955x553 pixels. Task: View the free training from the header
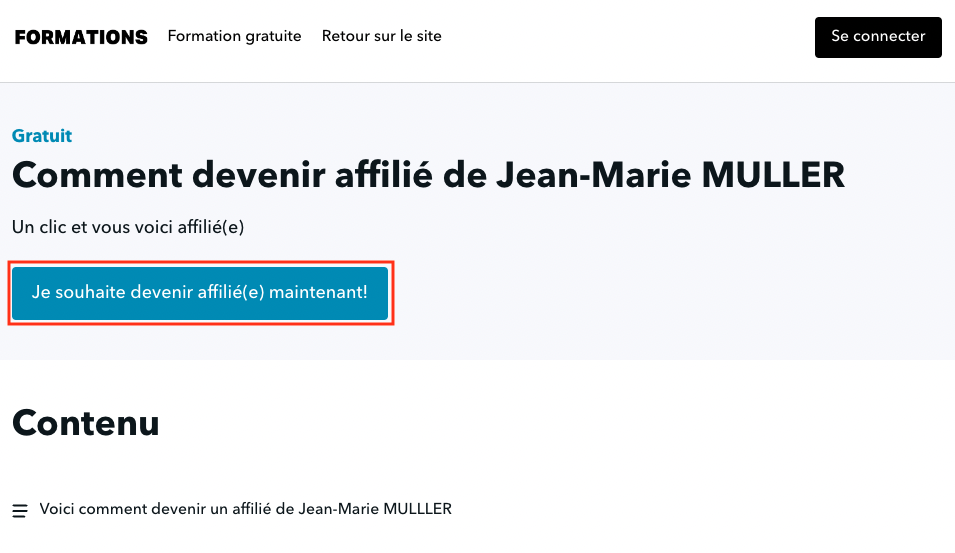tap(234, 36)
